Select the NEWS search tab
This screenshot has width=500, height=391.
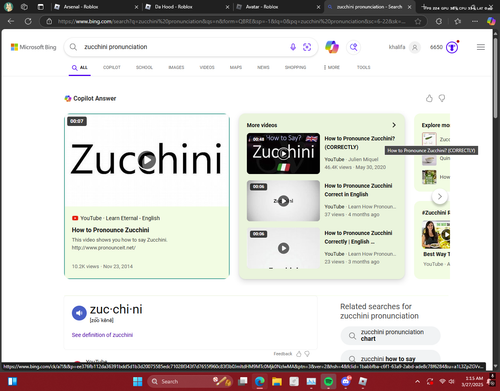(x=263, y=67)
